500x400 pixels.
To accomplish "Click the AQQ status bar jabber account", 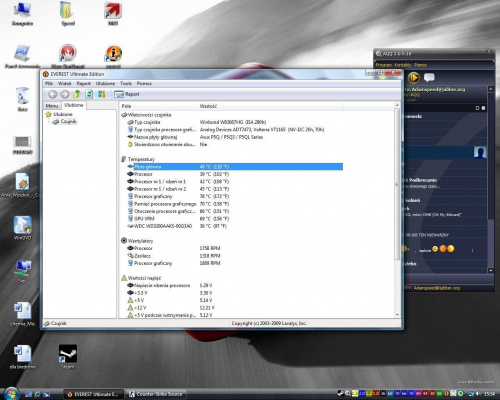I will coord(436,288).
